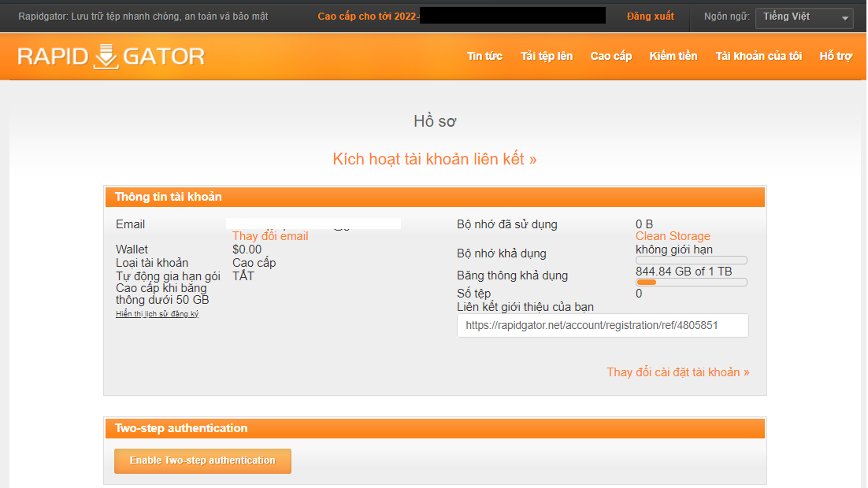The height and width of the screenshot is (488, 868).
Task: Open the Tin tức menu item
Action: (484, 56)
